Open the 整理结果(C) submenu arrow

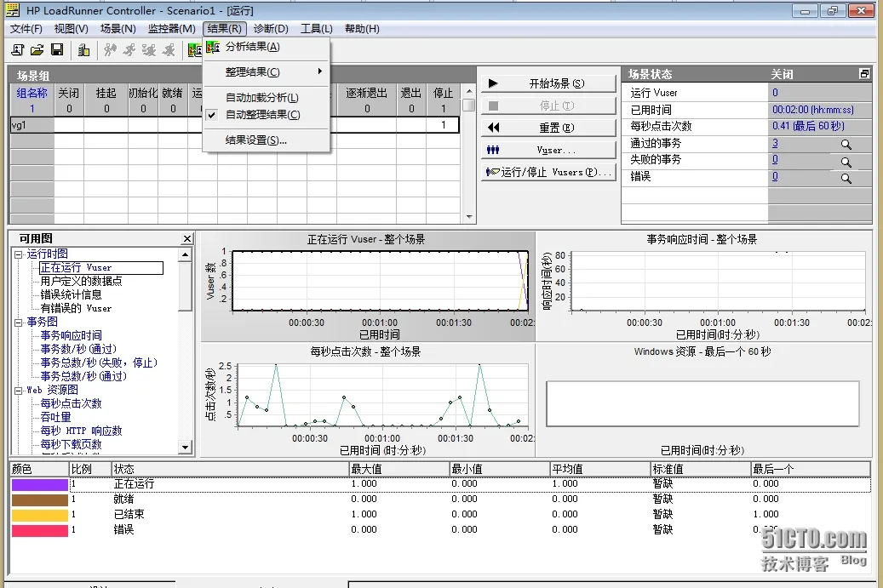(x=320, y=71)
